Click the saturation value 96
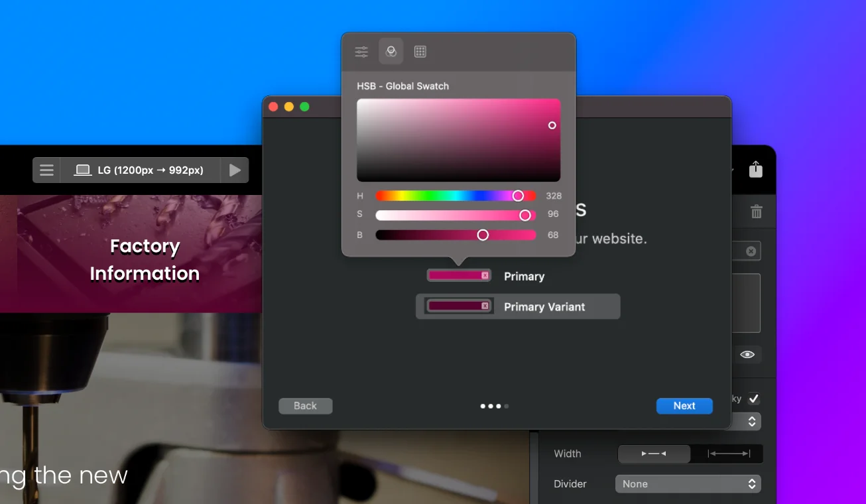This screenshot has width=866, height=504. point(553,214)
